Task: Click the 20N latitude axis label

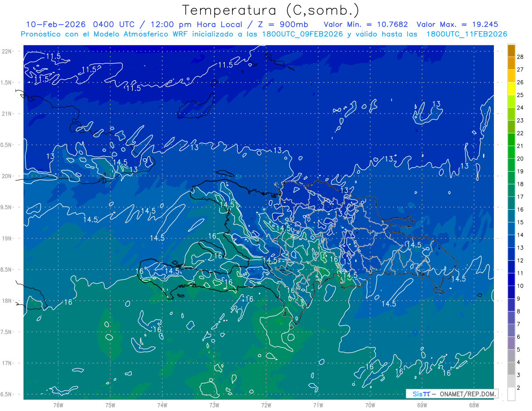Action: click(x=7, y=176)
